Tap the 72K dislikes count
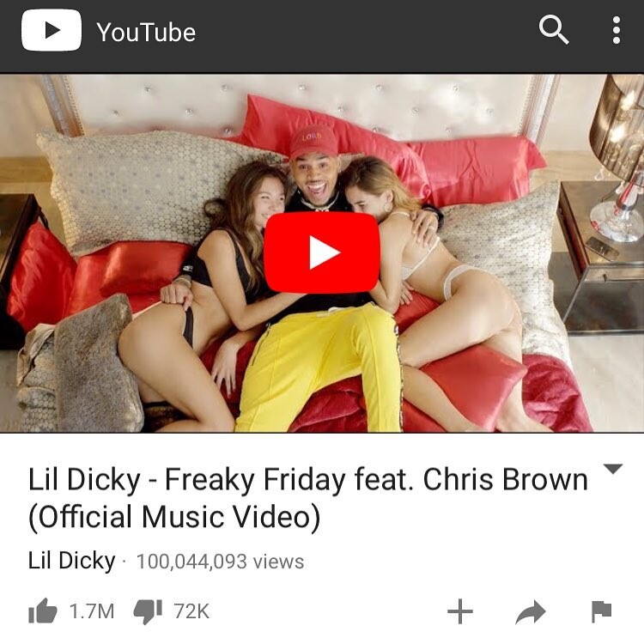This screenshot has width=644, height=644. point(191,611)
